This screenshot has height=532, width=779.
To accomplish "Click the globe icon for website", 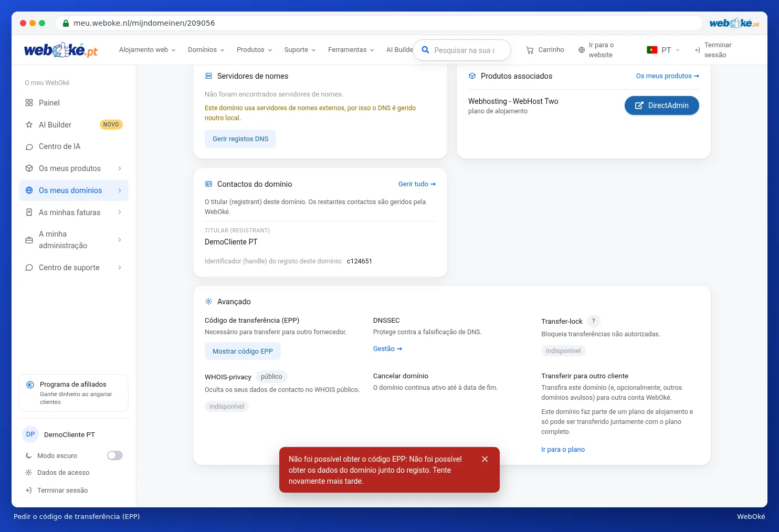I will click(582, 50).
